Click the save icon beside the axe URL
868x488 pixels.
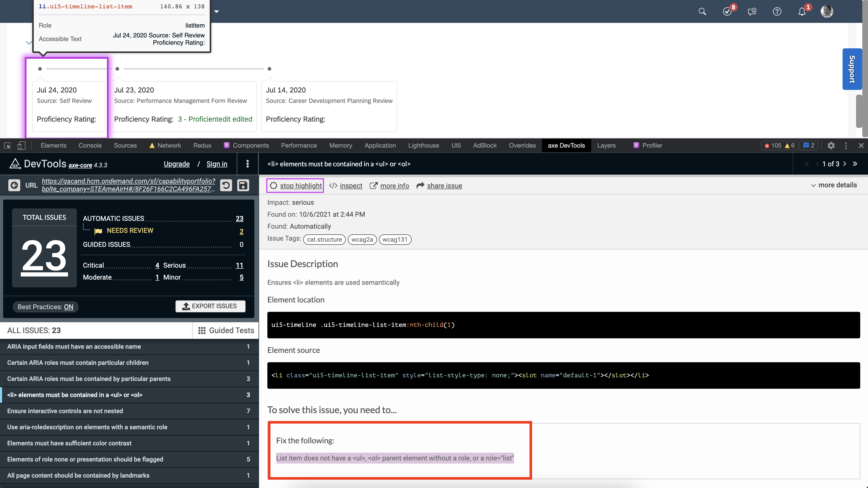click(x=243, y=185)
